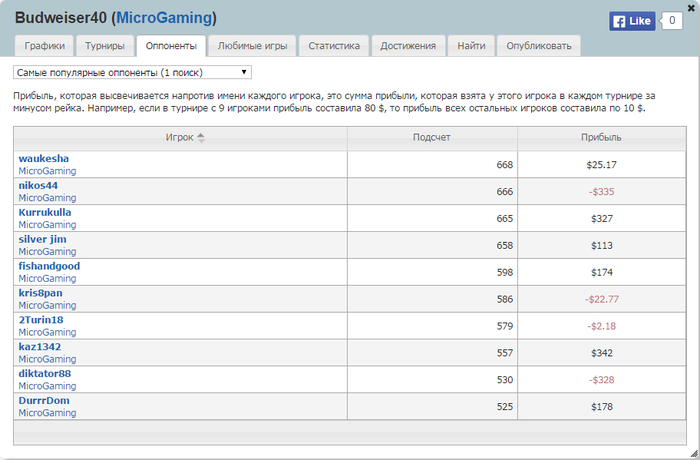The height and width of the screenshot is (460, 700).
Task: Open player diktator88 profile
Action: click(45, 373)
